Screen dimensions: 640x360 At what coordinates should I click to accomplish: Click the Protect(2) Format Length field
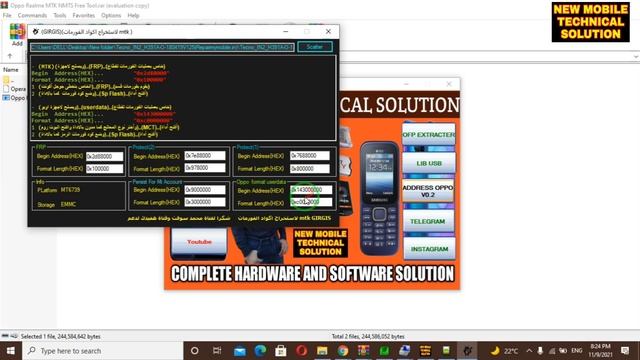(204, 168)
